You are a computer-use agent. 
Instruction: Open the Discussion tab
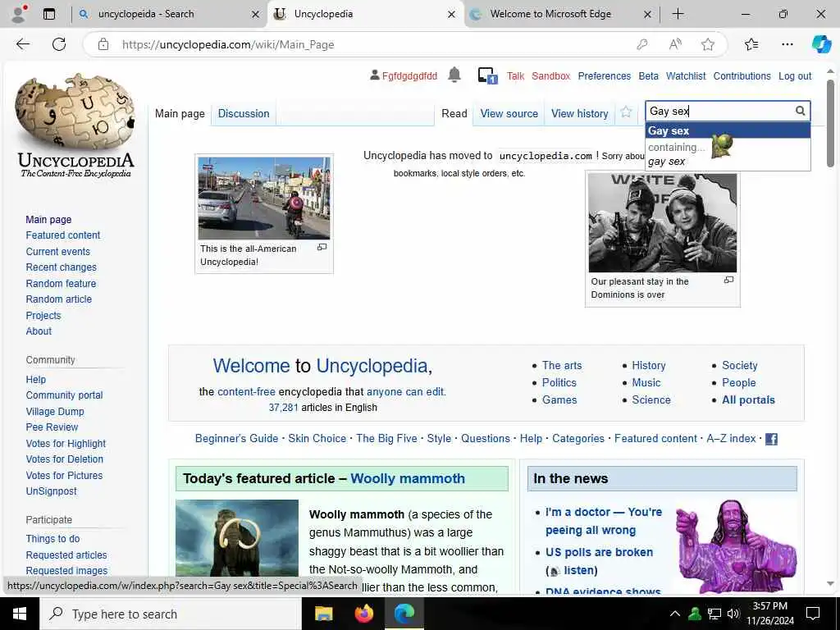(243, 113)
